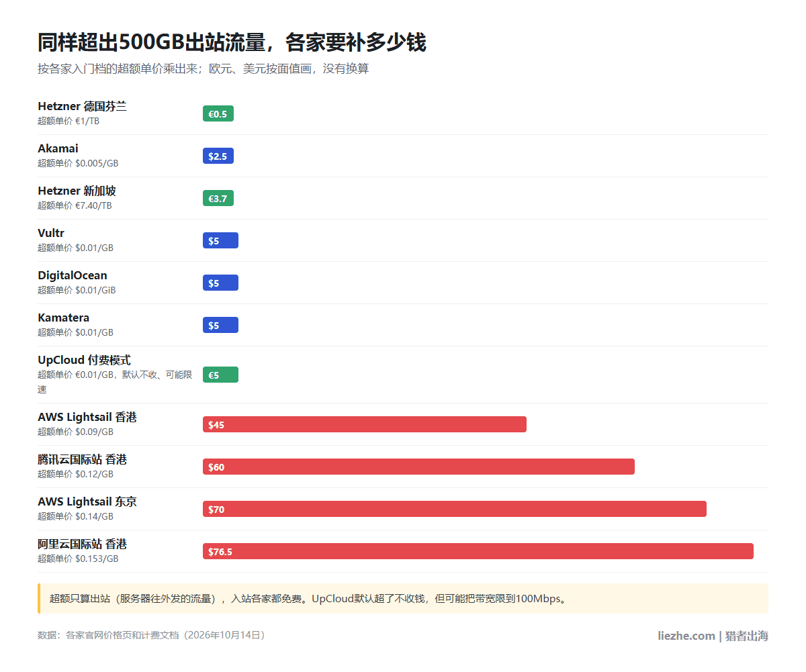This screenshot has width=806, height=672.
Task: Click the red $70 bar
Action: 455,509
